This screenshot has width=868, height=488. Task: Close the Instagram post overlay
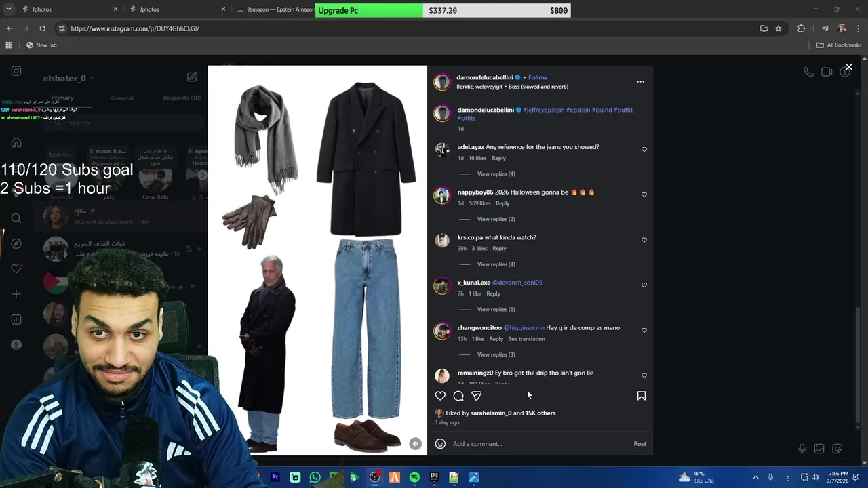click(x=848, y=67)
